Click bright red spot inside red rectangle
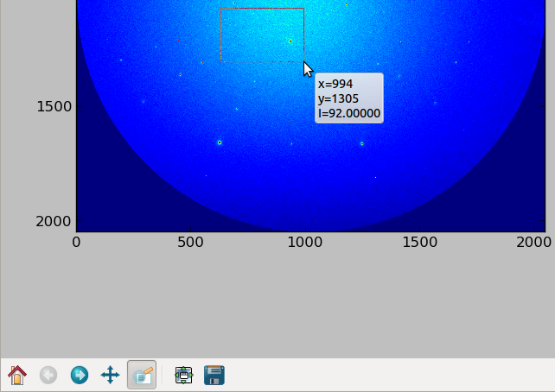This screenshot has height=392, width=555. [x=290, y=41]
